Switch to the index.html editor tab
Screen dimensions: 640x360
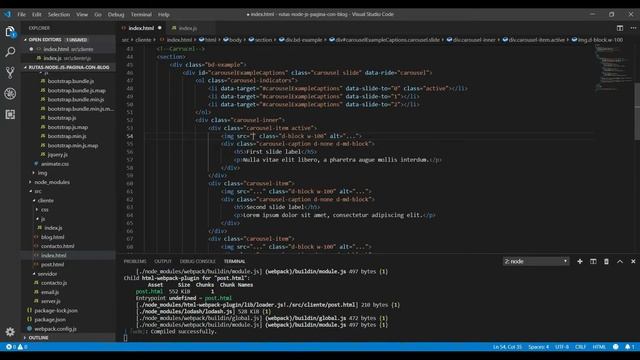(x=141, y=28)
